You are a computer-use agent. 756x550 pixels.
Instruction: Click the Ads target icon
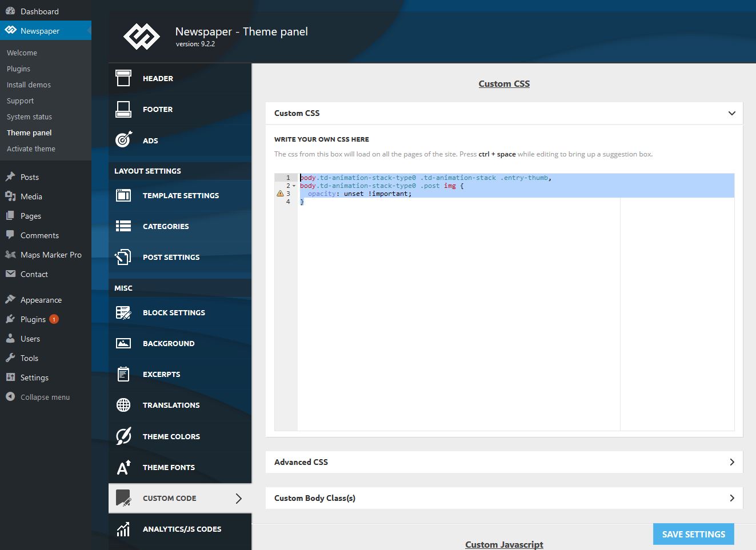(x=123, y=140)
